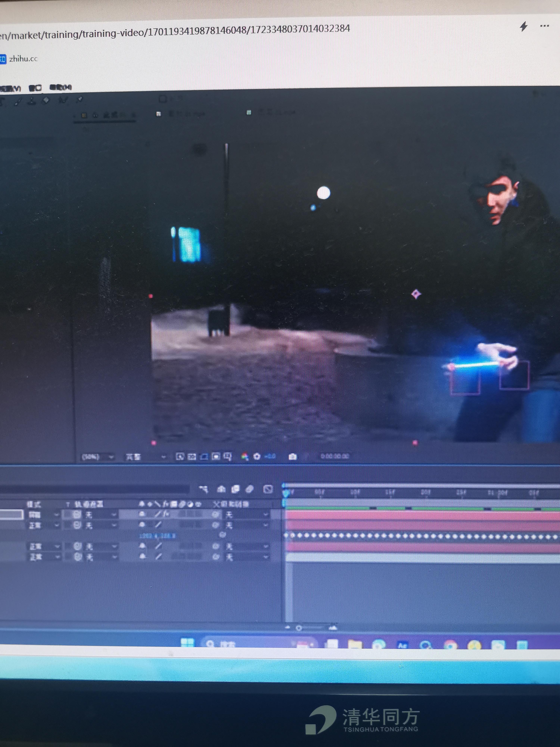
Task: Open the Composition Mini-Flowchart icon
Action: tap(203, 489)
